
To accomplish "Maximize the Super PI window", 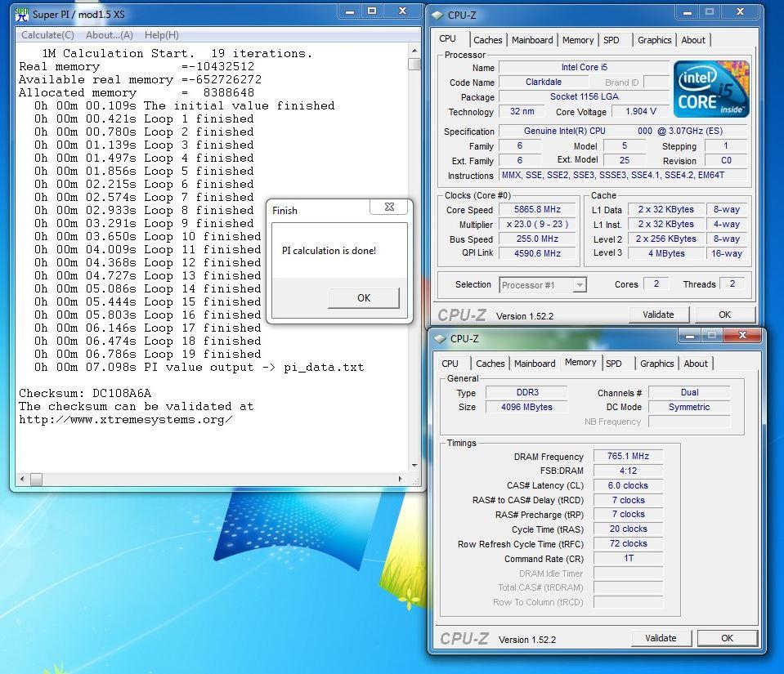I will (371, 11).
